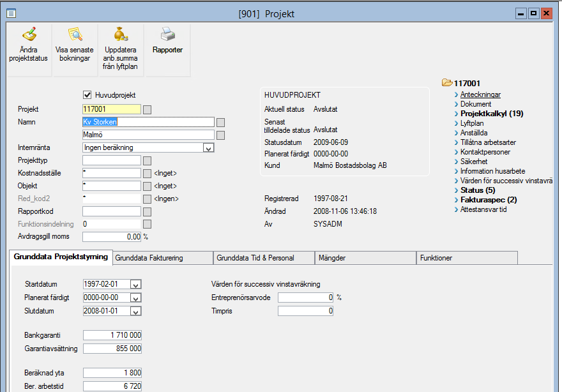562x392 pixels.
Task: Open the Internränta dropdown
Action: (208, 147)
